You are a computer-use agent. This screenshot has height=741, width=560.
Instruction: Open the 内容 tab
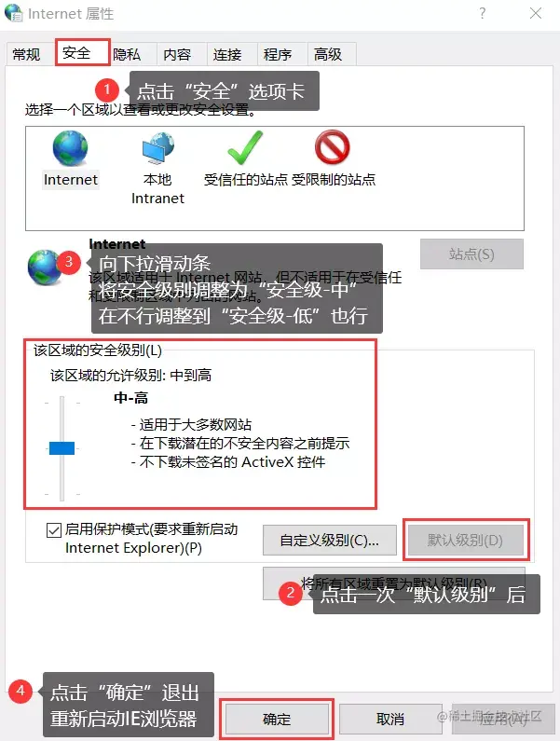point(177,54)
